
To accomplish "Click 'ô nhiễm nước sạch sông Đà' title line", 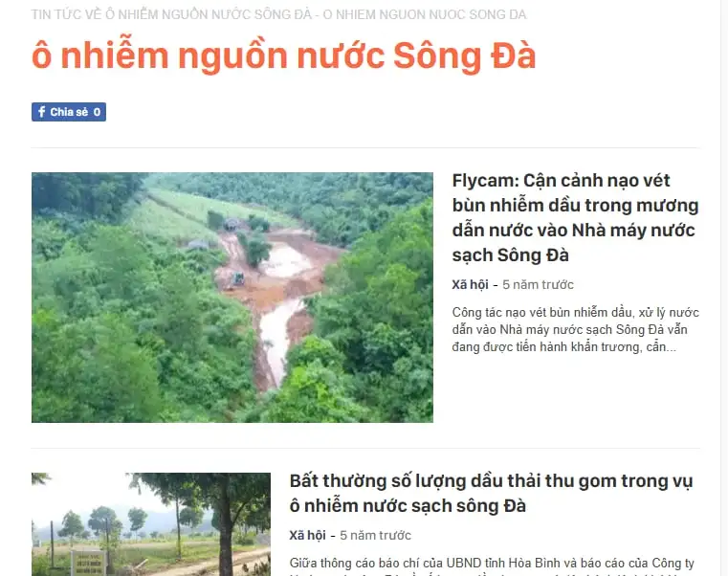I will [x=408, y=506].
